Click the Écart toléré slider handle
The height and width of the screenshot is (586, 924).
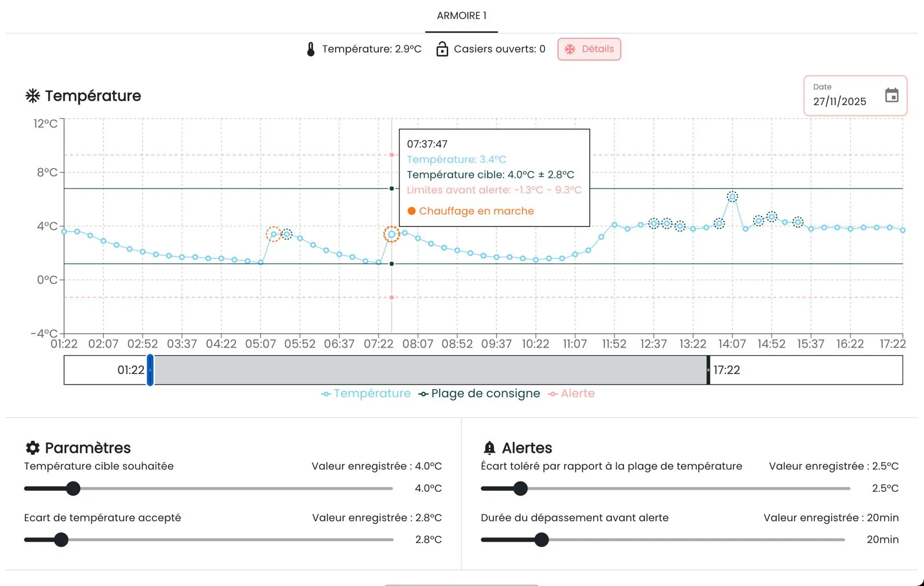pos(520,488)
